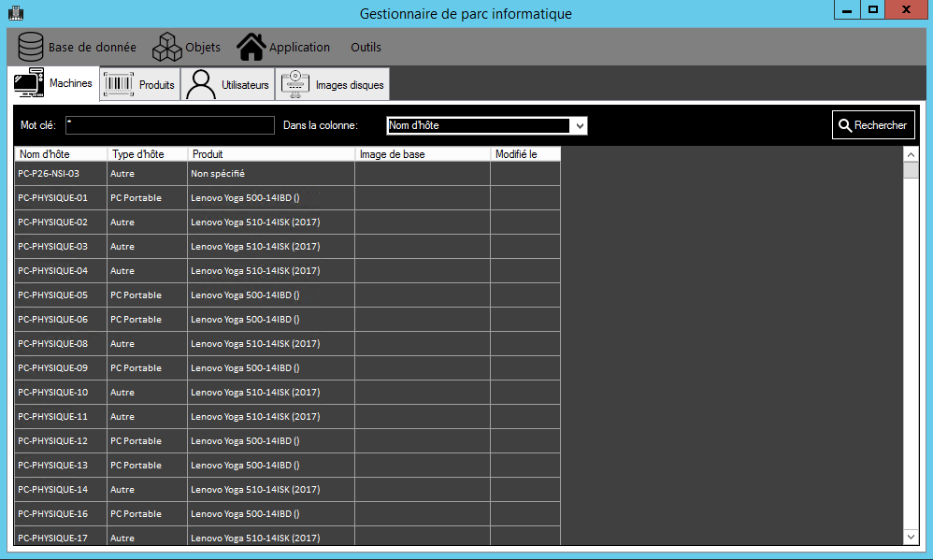This screenshot has width=933, height=560.
Task: Open the Base de donnée menu
Action: (77, 47)
